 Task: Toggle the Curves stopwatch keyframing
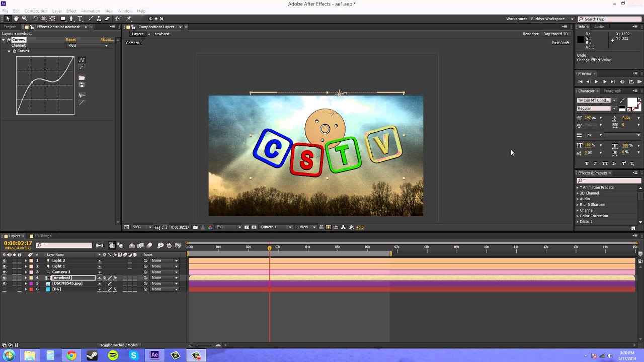pos(14,51)
